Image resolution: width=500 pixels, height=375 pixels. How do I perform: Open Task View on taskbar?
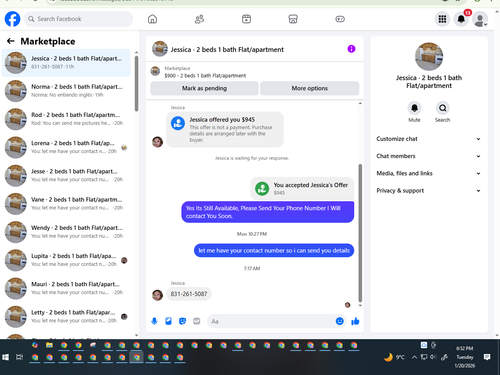[20, 357]
